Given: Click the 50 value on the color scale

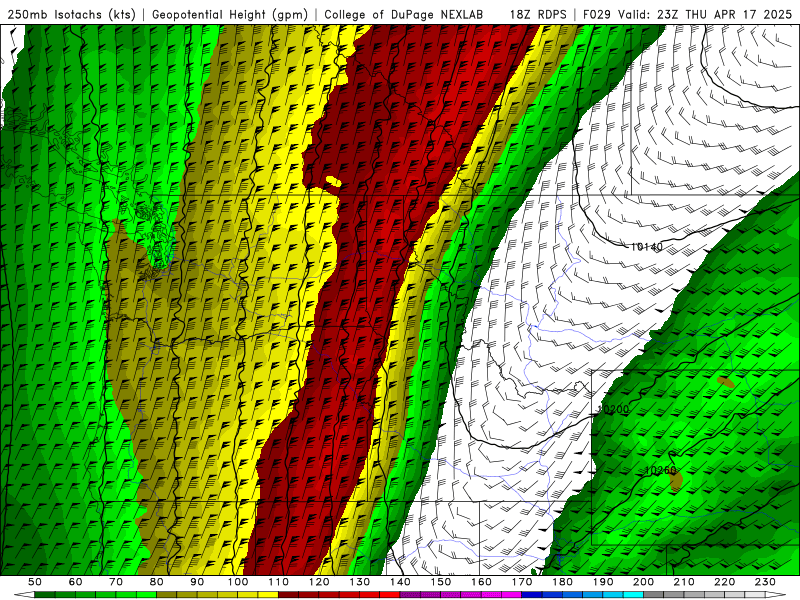Looking at the screenshot, I should [x=34, y=582].
